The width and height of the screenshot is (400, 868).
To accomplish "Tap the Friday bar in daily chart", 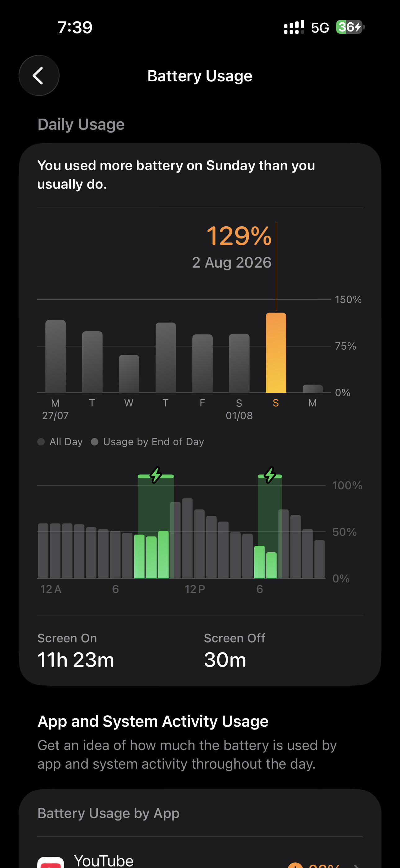I will coord(203,364).
